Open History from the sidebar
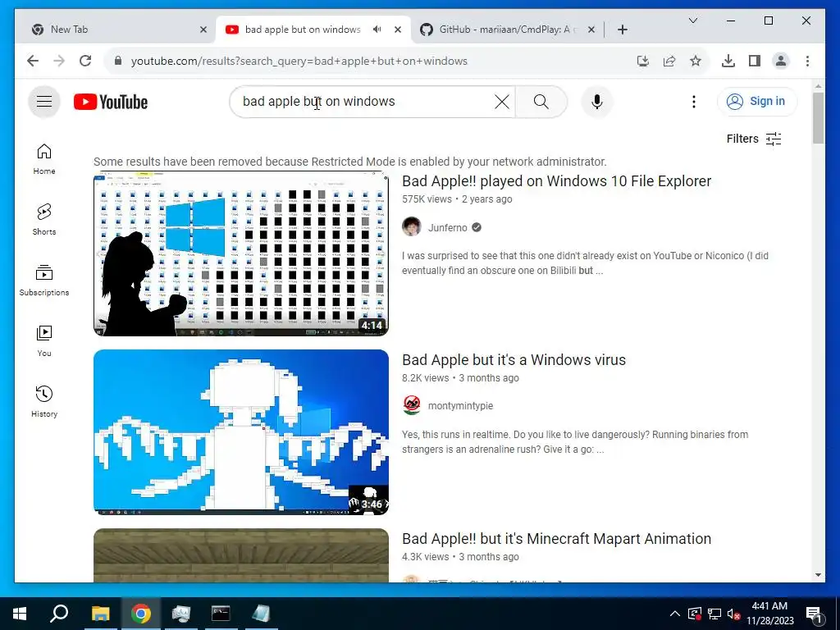840x630 pixels. tap(44, 402)
